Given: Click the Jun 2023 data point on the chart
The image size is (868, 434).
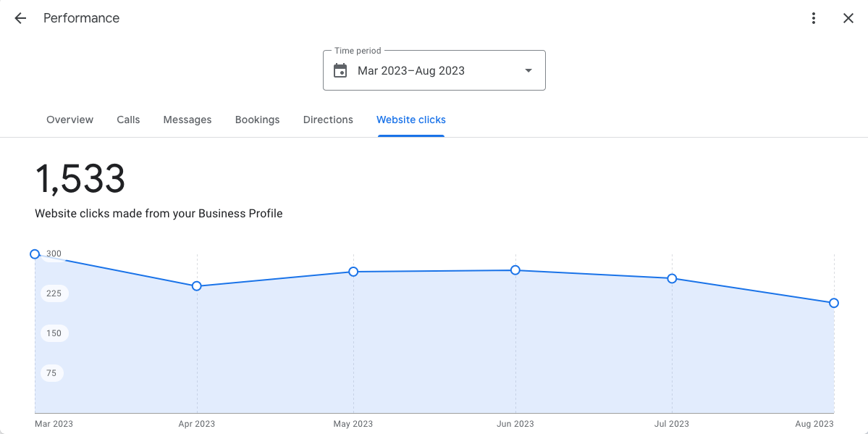Looking at the screenshot, I should click(515, 270).
